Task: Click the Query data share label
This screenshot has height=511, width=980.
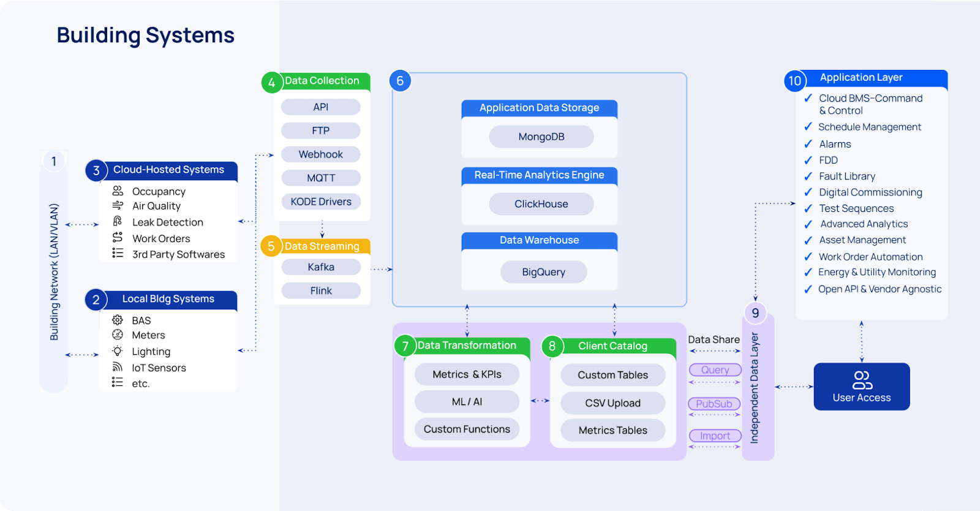Action: click(x=715, y=370)
